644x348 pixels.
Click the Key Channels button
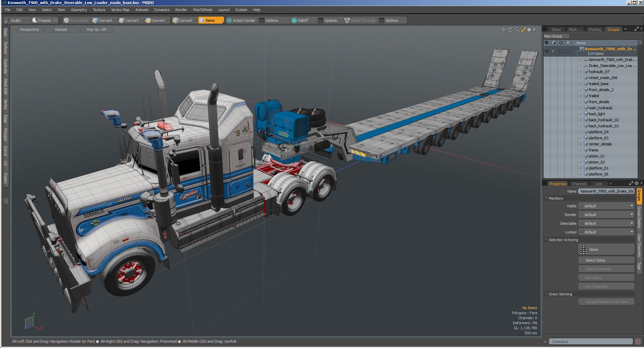606,286
